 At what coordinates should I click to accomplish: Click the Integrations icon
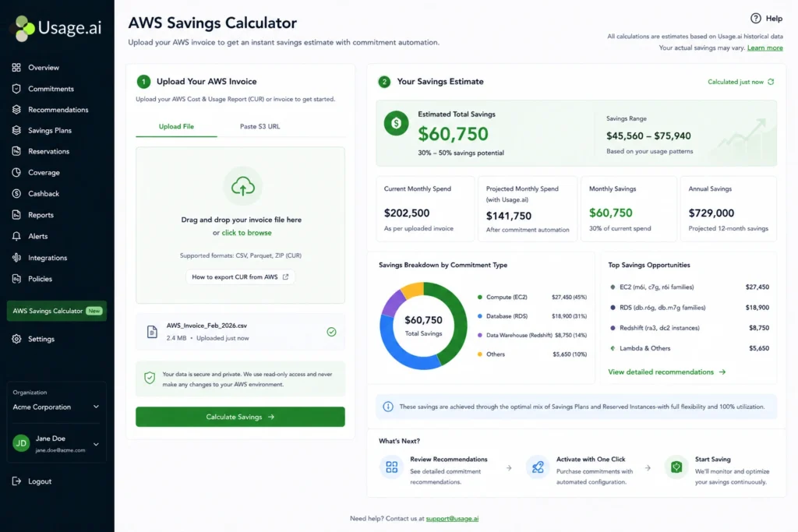16,257
